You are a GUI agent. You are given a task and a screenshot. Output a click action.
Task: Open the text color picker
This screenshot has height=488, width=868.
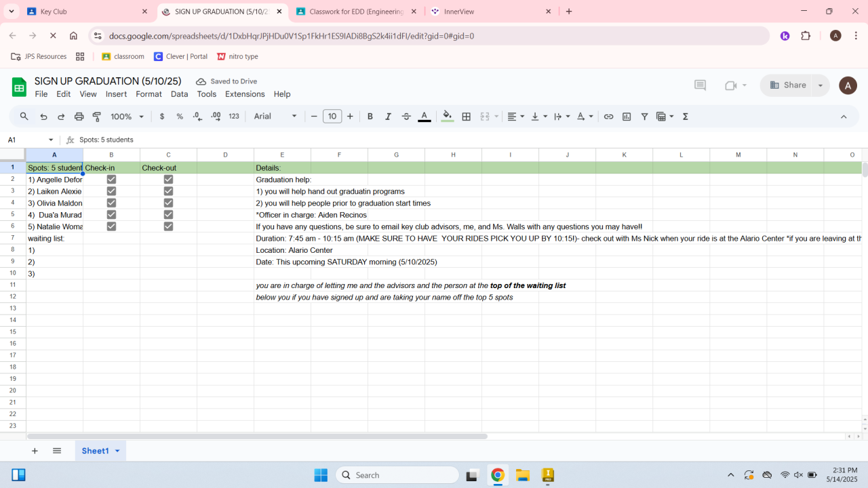[425, 117]
